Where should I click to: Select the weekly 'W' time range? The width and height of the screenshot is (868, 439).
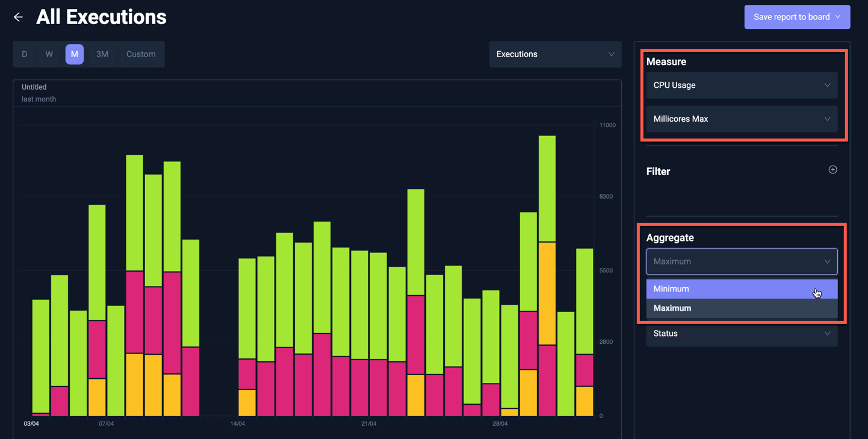[x=49, y=54]
